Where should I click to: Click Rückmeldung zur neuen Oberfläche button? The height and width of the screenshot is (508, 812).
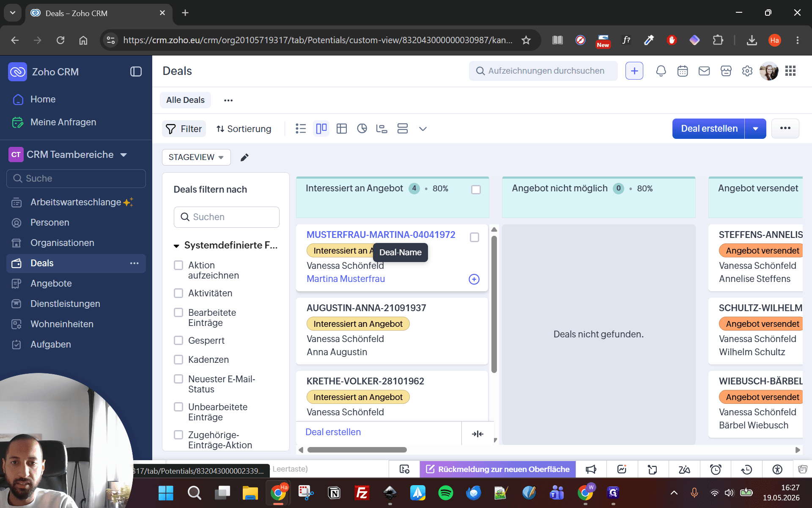(x=498, y=469)
